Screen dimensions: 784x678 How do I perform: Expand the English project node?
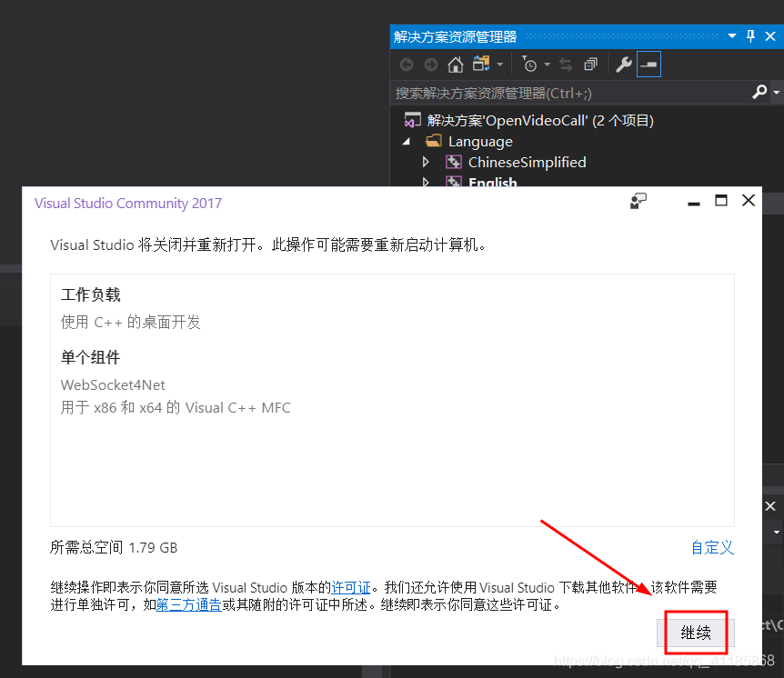pyautogui.click(x=425, y=182)
